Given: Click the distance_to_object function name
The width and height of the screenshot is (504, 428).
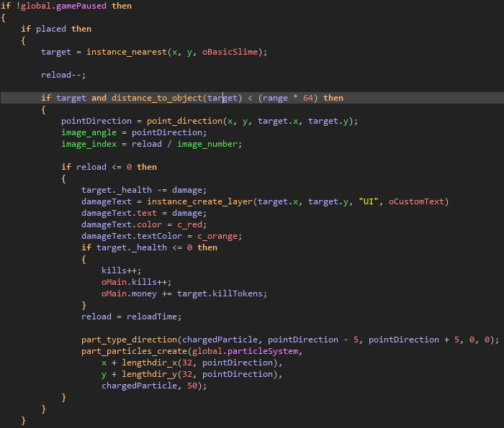Looking at the screenshot, I should click(x=156, y=98).
